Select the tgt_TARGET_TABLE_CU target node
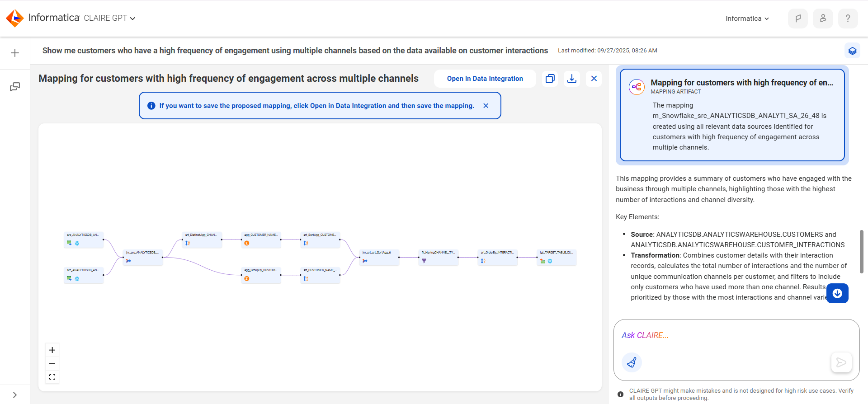 click(557, 257)
